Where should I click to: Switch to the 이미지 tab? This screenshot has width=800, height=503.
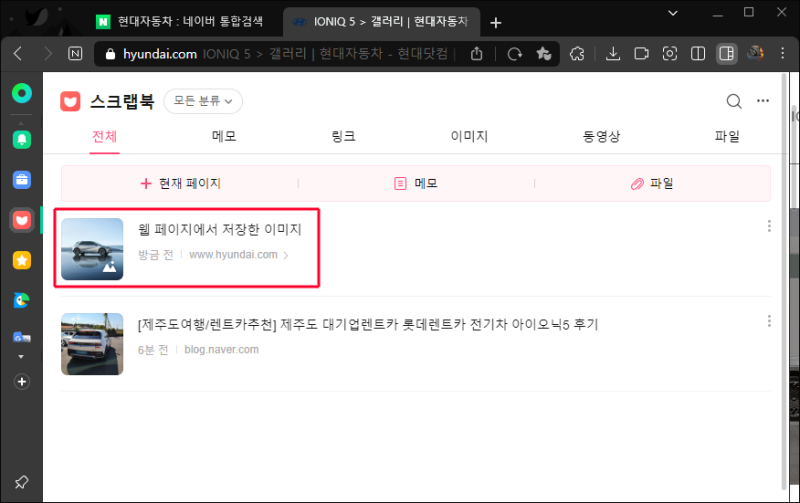coord(469,136)
